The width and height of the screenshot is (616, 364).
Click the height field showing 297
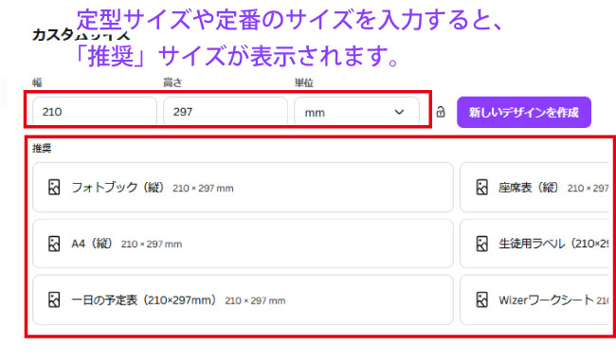coord(226,112)
